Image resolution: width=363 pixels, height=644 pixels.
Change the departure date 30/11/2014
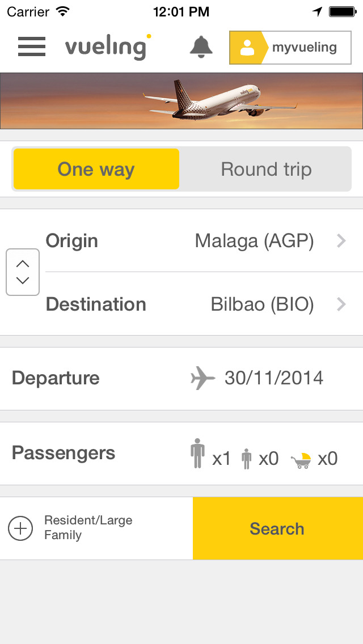(274, 378)
